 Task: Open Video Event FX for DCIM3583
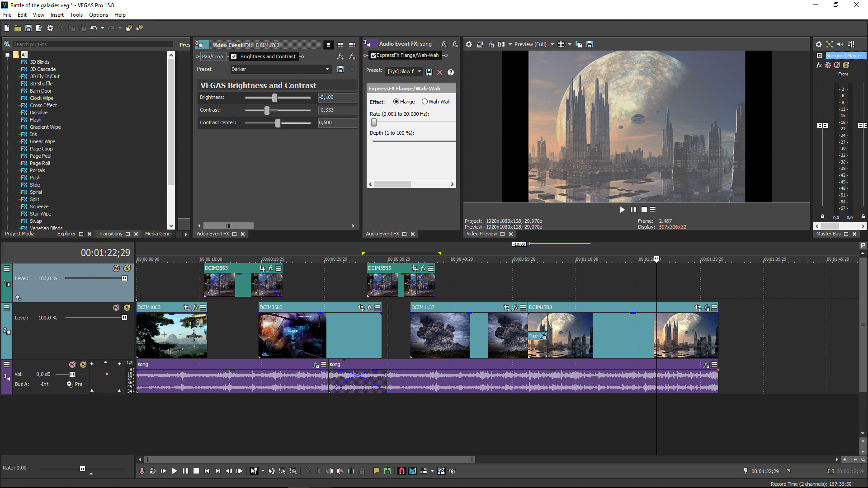(369, 308)
